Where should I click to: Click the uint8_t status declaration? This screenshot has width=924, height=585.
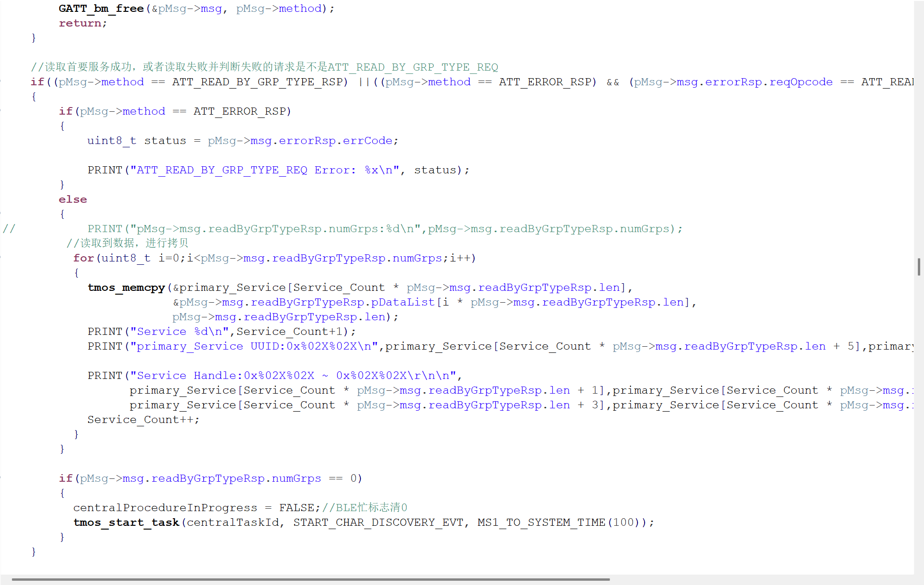click(x=136, y=141)
